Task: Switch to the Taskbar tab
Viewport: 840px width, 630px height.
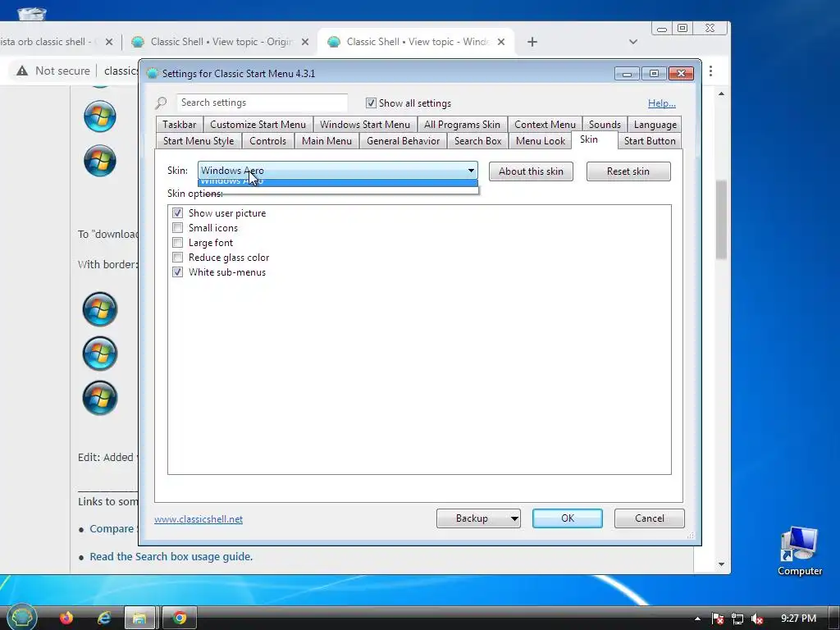Action: [180, 125]
